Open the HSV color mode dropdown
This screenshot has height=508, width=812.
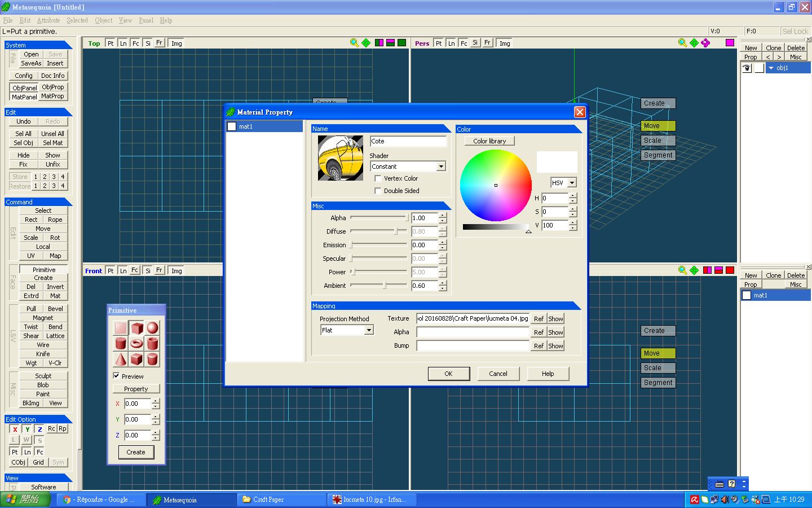(572, 183)
